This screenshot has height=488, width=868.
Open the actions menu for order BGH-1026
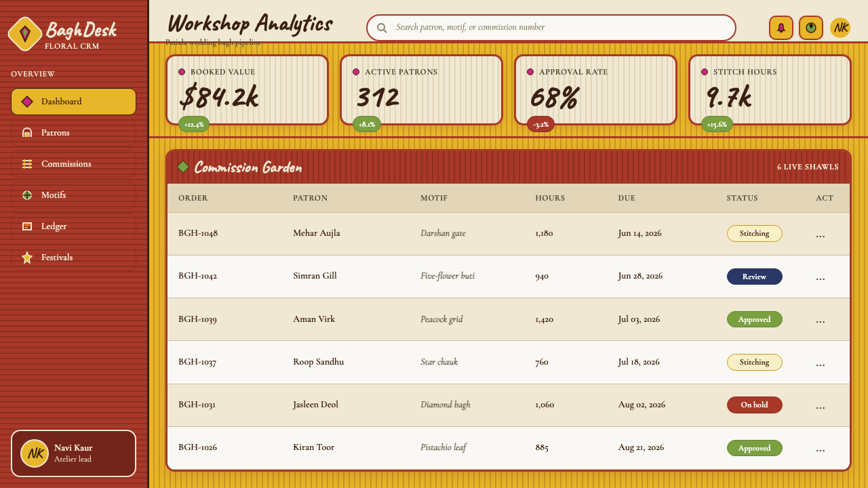(821, 448)
